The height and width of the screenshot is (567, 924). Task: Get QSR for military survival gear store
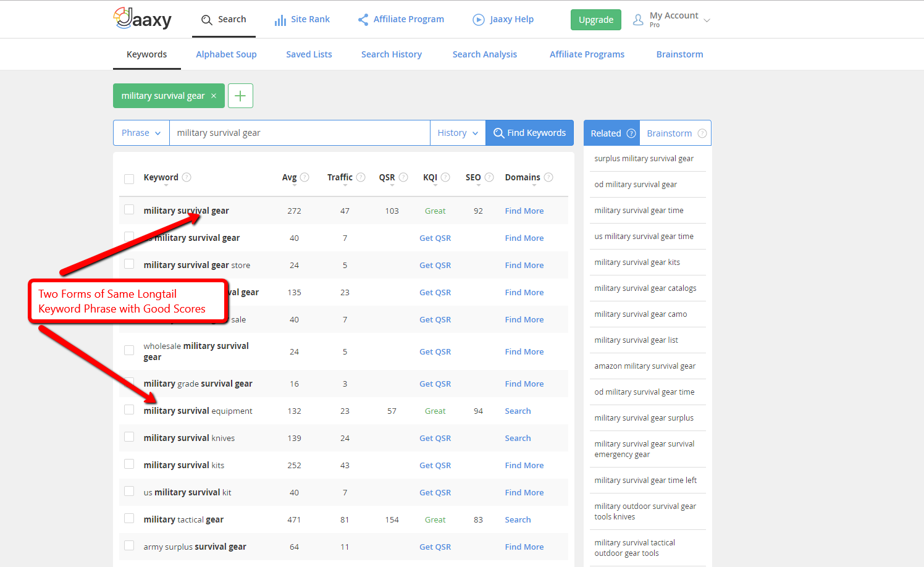click(435, 265)
